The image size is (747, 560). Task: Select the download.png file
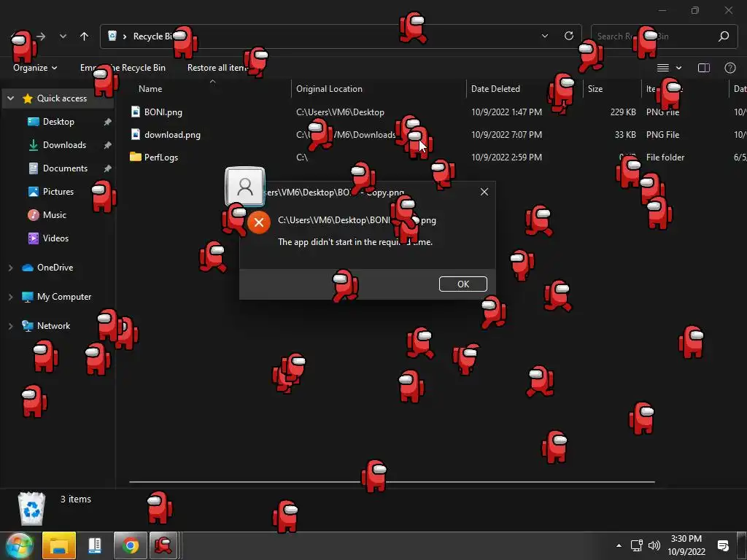click(x=172, y=135)
